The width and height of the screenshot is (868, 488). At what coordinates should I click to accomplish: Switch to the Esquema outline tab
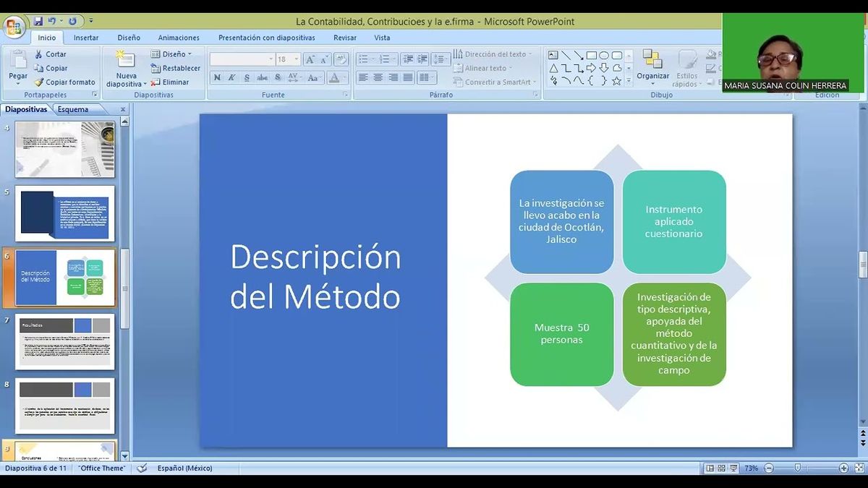tap(73, 109)
